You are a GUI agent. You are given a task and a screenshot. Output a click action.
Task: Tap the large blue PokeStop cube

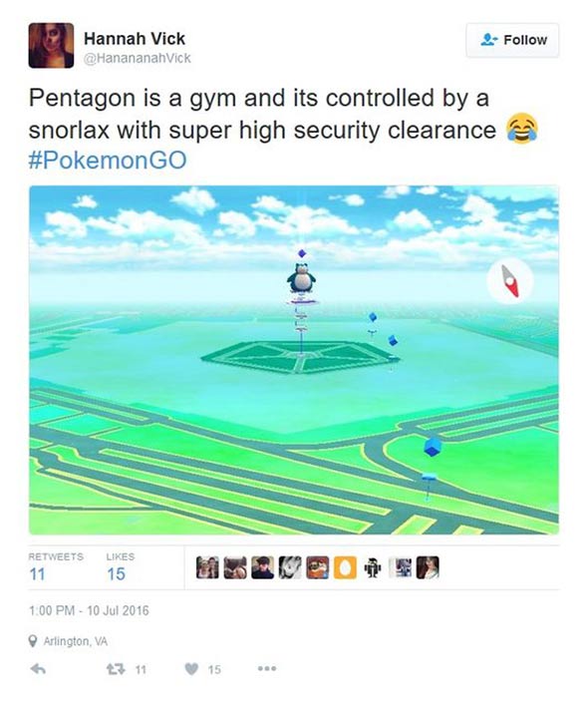coord(433,447)
